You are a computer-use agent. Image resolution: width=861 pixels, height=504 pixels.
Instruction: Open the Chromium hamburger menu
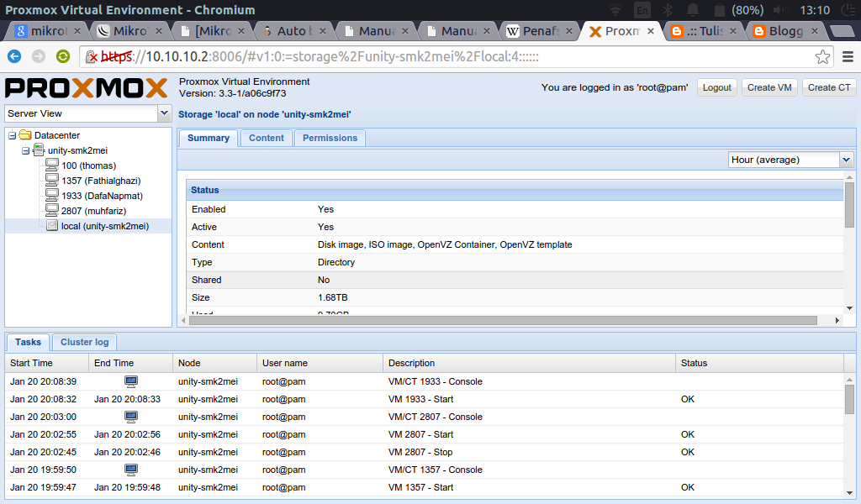click(848, 56)
